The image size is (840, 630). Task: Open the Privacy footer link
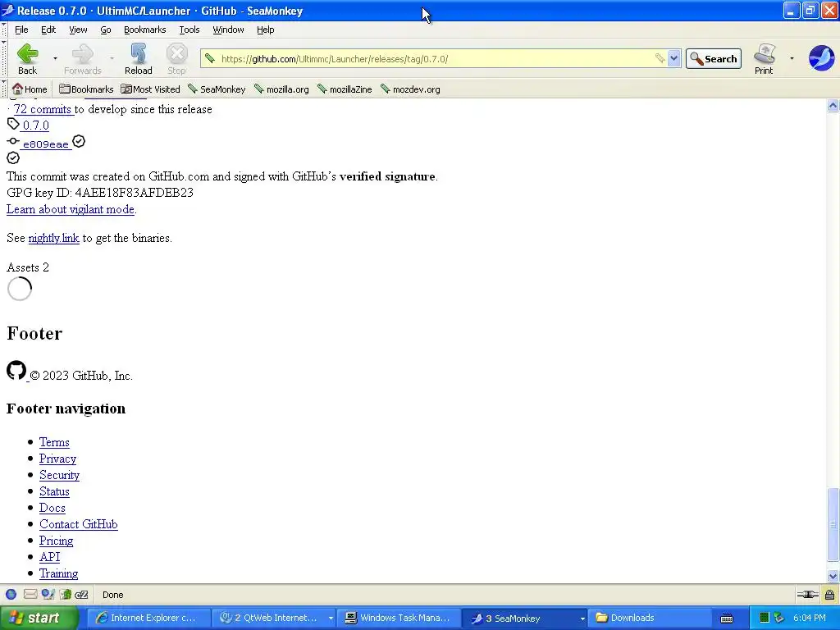[x=58, y=459]
